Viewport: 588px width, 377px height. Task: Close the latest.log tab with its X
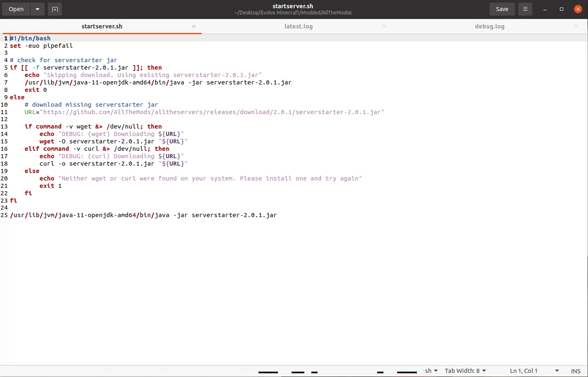coord(384,26)
